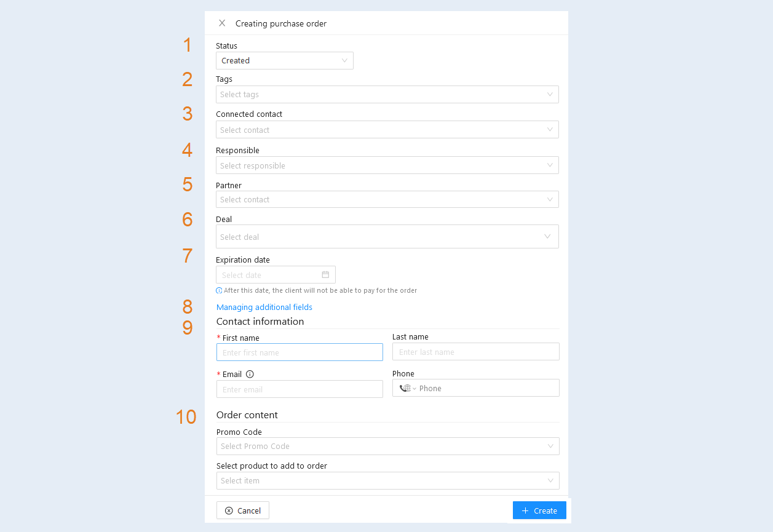The height and width of the screenshot is (532, 773).
Task: Open the Tags selection dropdown
Action: click(387, 94)
